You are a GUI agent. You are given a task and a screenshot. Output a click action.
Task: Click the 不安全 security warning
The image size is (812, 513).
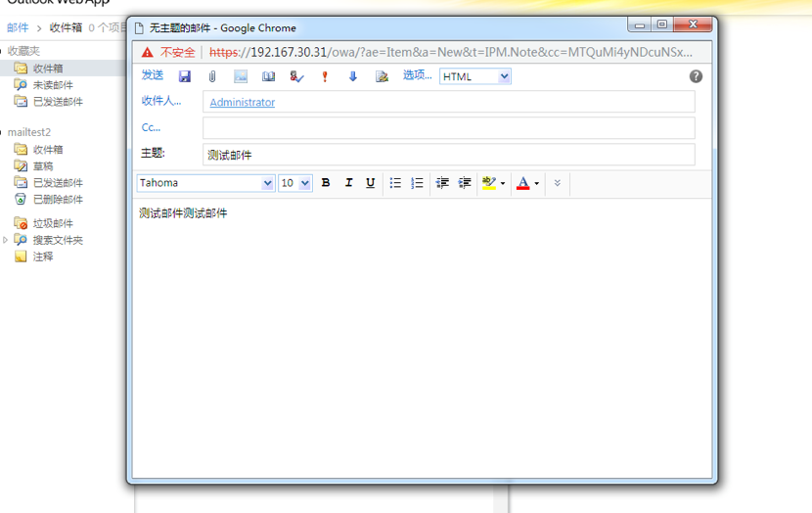tap(178, 52)
